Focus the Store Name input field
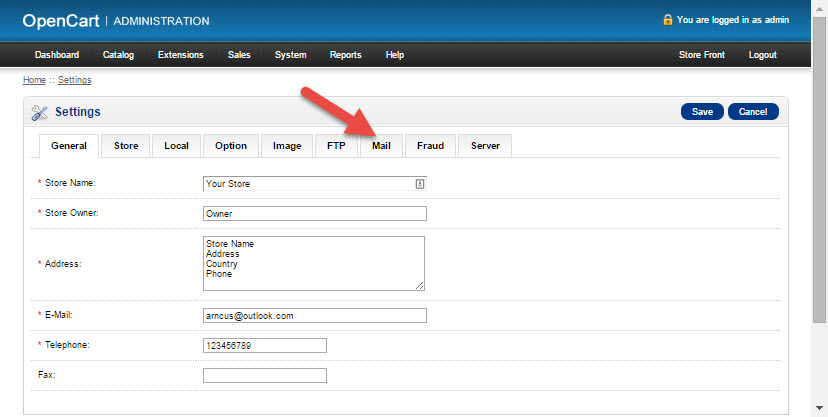The image size is (828, 417). point(315,184)
